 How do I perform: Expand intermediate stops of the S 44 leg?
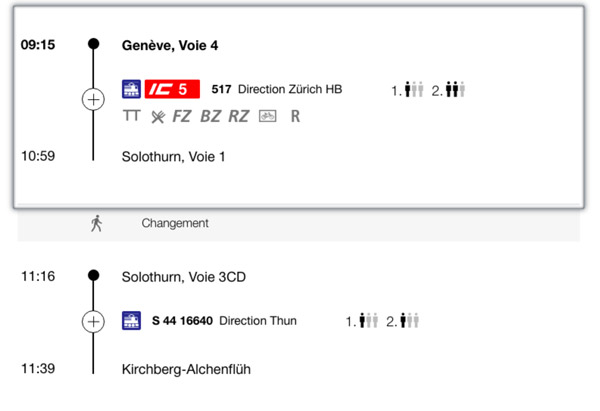click(93, 321)
